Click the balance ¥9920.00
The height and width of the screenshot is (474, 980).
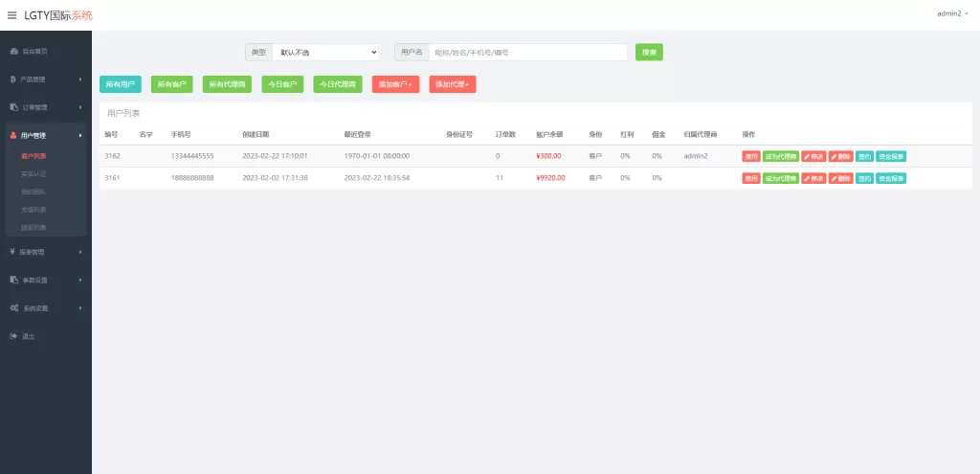click(x=550, y=177)
